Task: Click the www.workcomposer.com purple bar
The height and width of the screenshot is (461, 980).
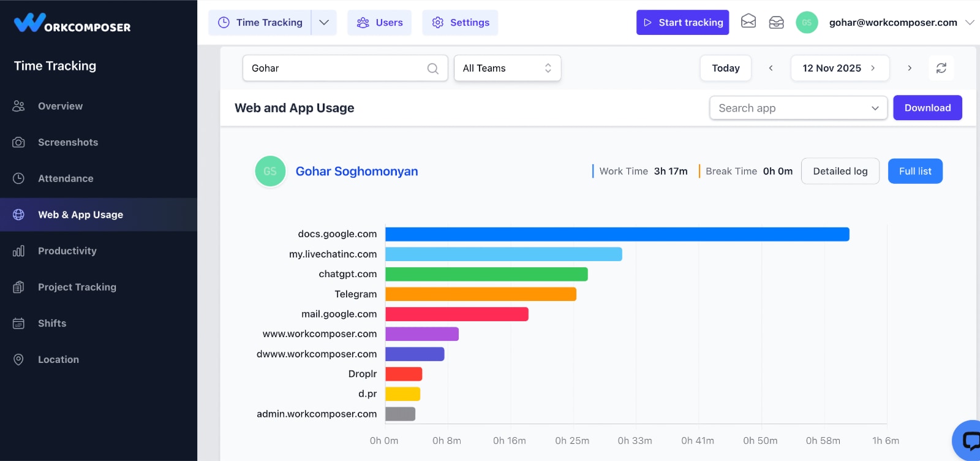Action: pyautogui.click(x=422, y=334)
